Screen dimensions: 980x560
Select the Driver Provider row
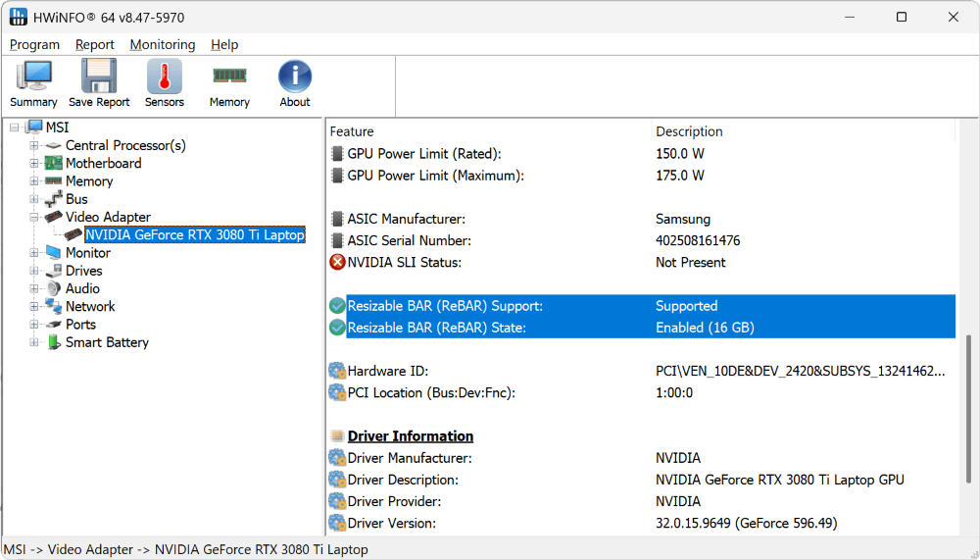click(x=642, y=502)
